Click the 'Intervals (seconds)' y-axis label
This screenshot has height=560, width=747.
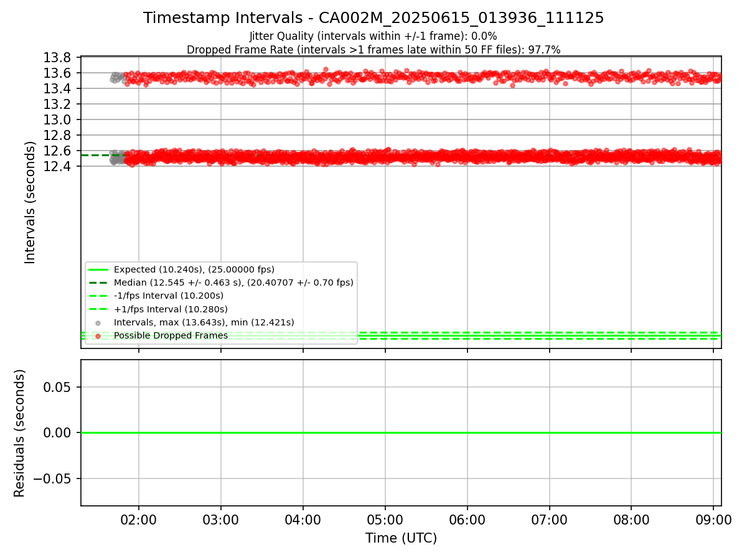coord(30,202)
